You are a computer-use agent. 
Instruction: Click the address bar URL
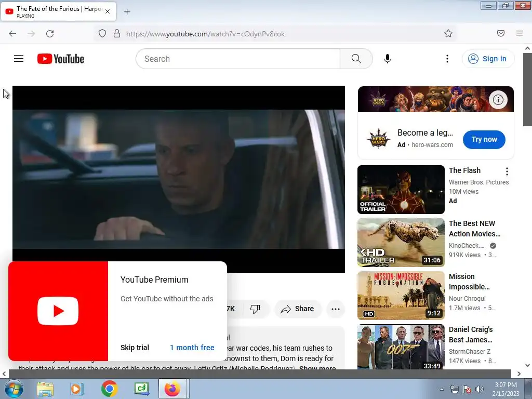click(205, 34)
